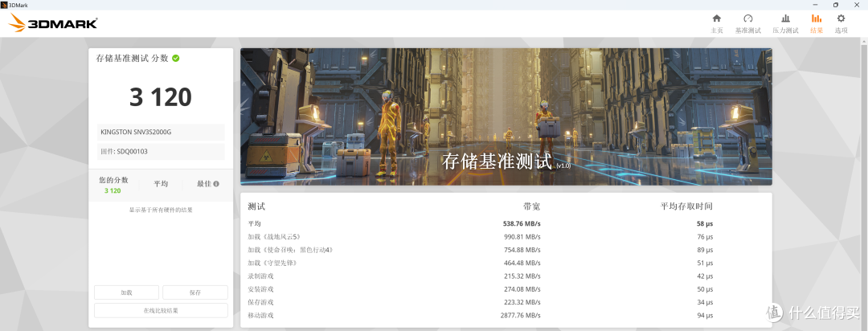Click 带宽 column header
Screen dimensions: 868x331
pos(531,206)
